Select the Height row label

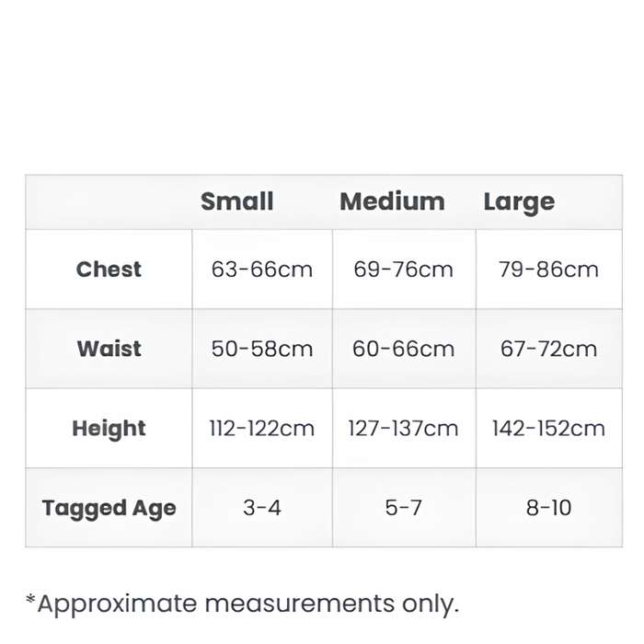click(x=109, y=429)
